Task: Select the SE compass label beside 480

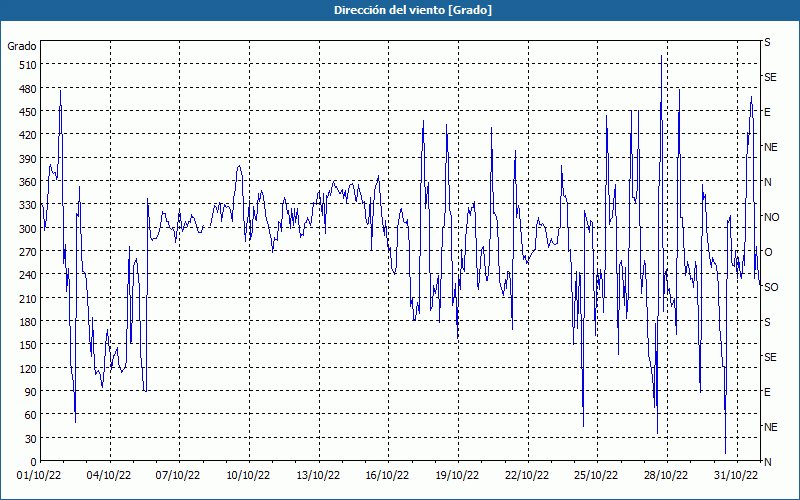Action: [x=770, y=77]
